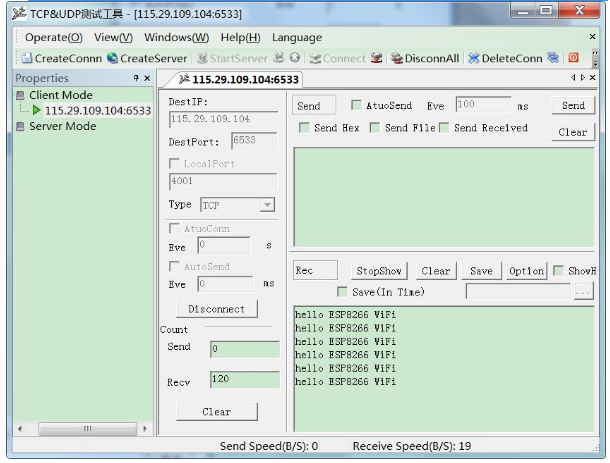Click the stop server icon after StartServer

click(279, 58)
